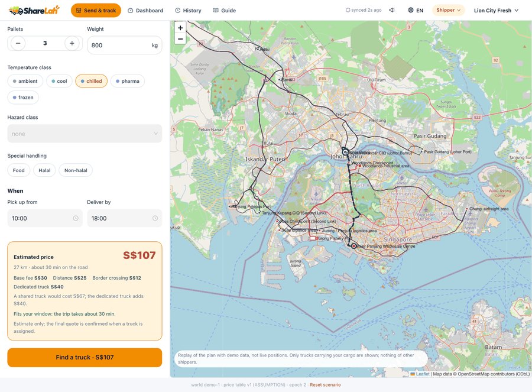The width and height of the screenshot is (532, 392).
Task: Click the Leaflet attribution link
Action: 423,374
